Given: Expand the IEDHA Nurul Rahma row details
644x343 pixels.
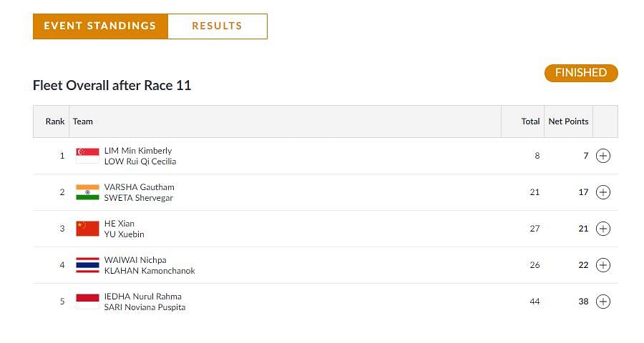Looking at the screenshot, I should (603, 302).
